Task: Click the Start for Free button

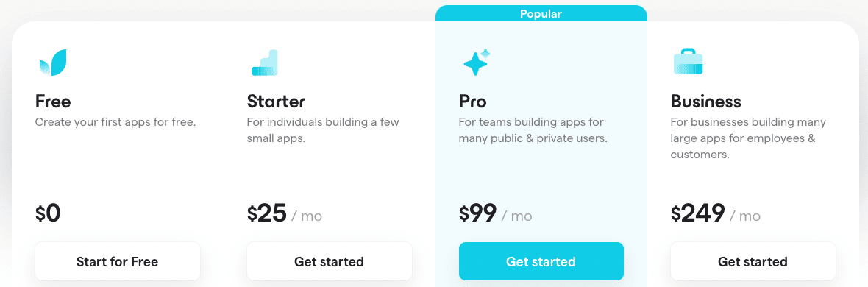Action: click(118, 261)
